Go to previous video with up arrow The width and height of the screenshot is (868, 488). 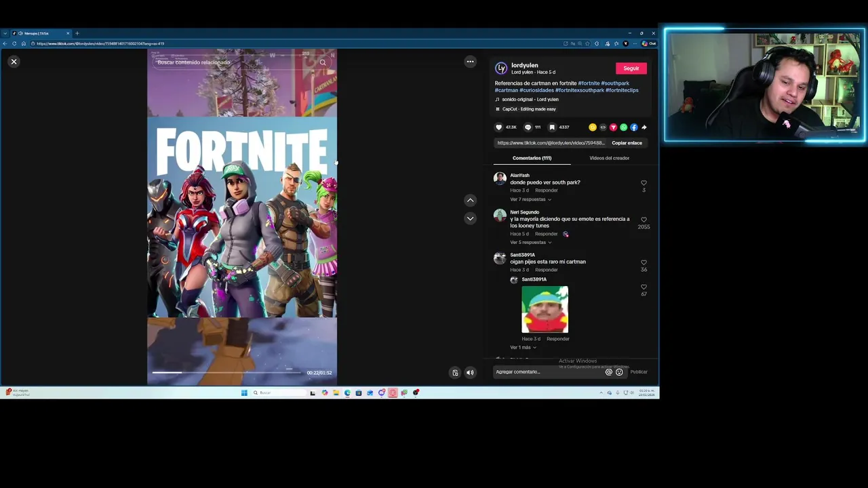click(470, 200)
